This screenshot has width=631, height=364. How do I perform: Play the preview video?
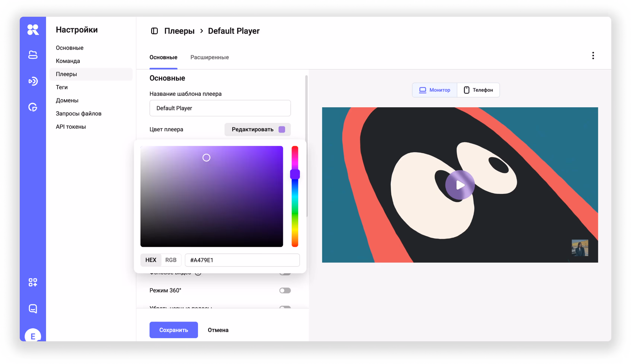pyautogui.click(x=460, y=185)
